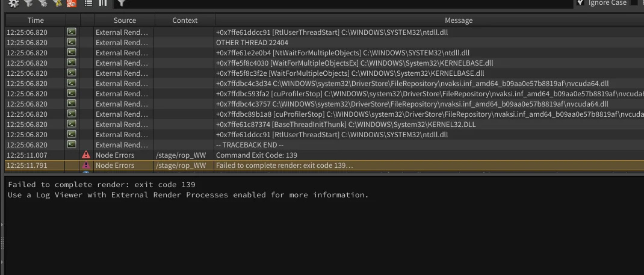
Task: Click the first funnel filter icon in toolbar
Action: (x=28, y=3)
